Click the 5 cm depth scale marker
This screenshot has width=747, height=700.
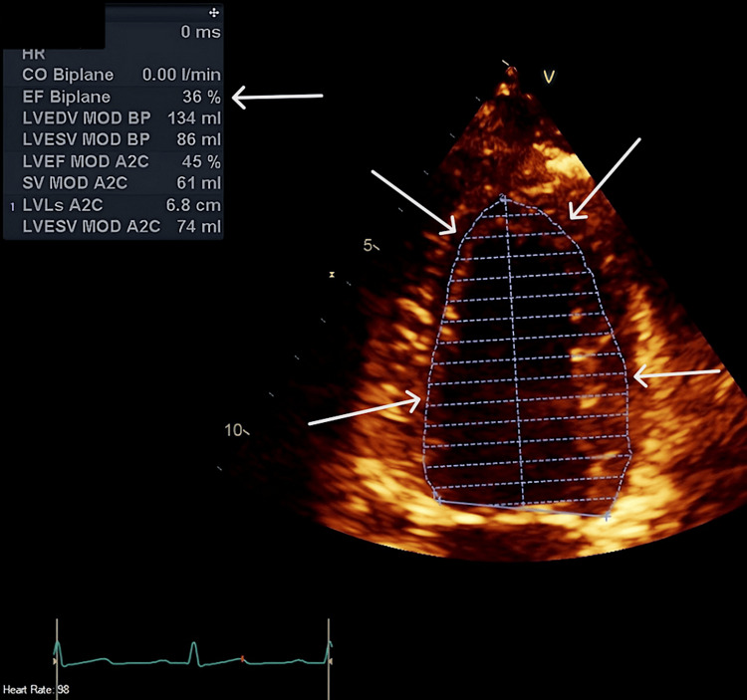coord(372,246)
